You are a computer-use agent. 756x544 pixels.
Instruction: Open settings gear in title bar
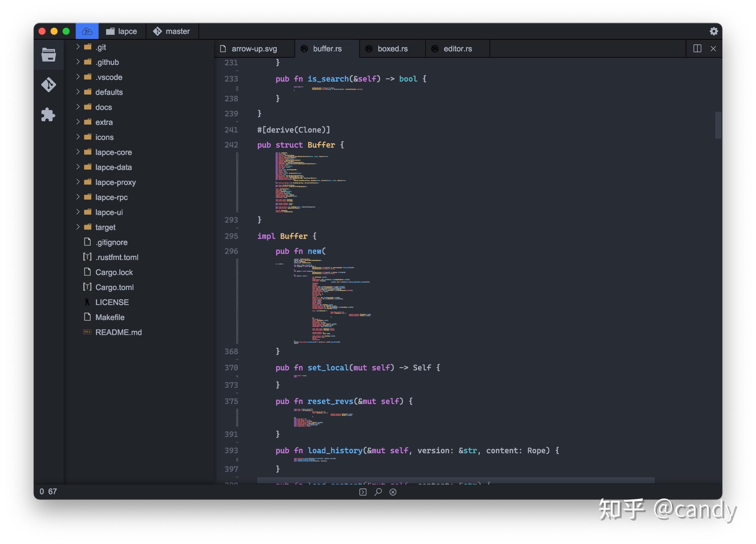(713, 31)
